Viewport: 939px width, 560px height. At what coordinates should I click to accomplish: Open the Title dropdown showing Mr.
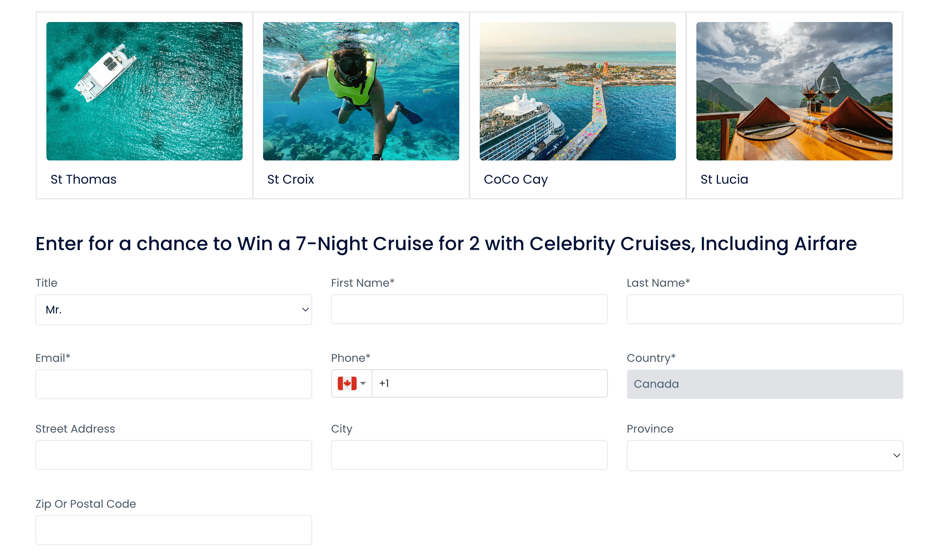(173, 309)
